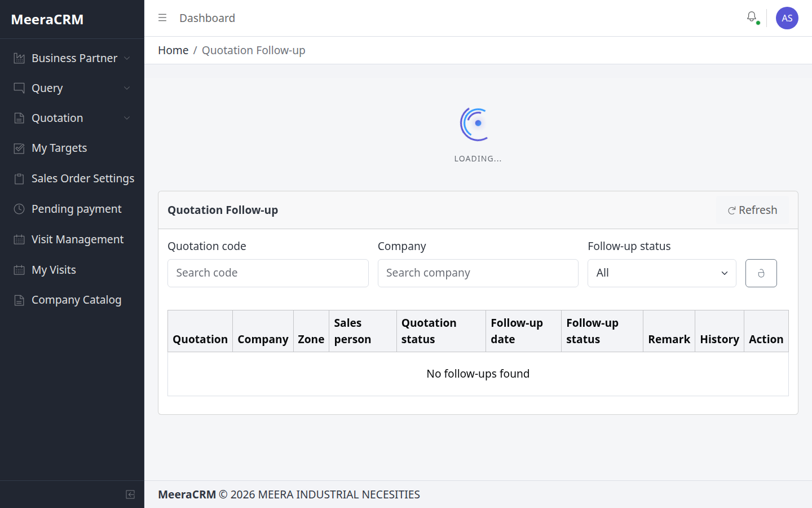Click the Sales person column header
Viewport: 812px width, 508px height.
click(363, 331)
